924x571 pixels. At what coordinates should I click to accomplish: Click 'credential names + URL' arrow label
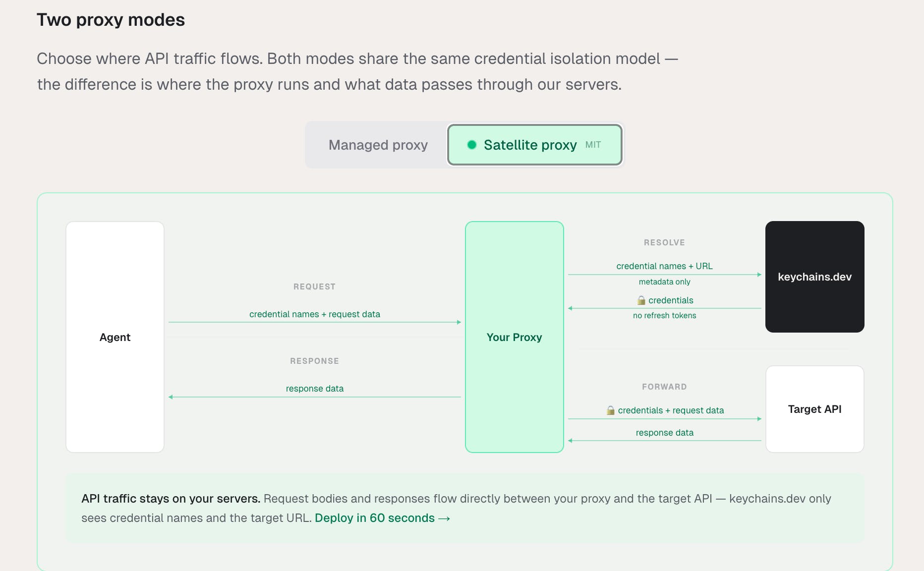(x=664, y=266)
